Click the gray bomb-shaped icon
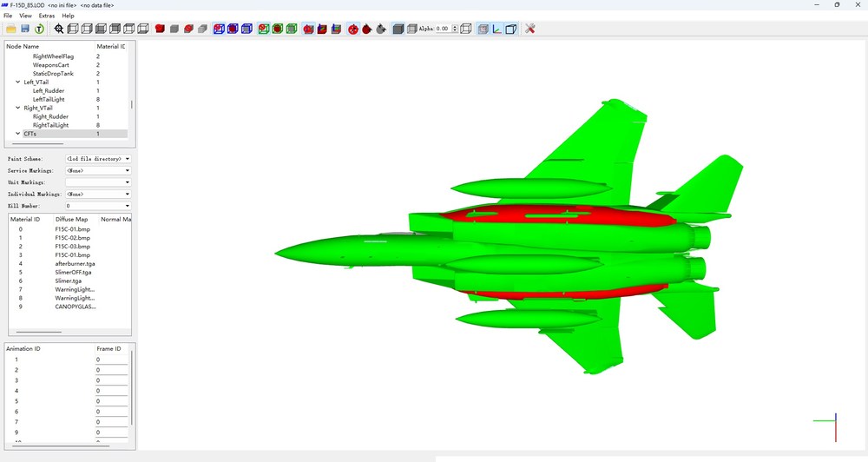This screenshot has height=462, width=868. pos(381,29)
